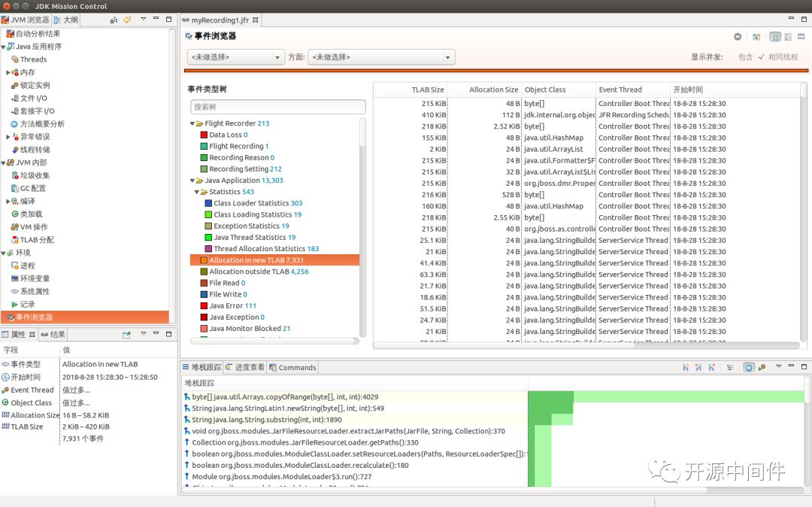
Task: Collapse Flight Recorder tree node
Action: tap(192, 123)
